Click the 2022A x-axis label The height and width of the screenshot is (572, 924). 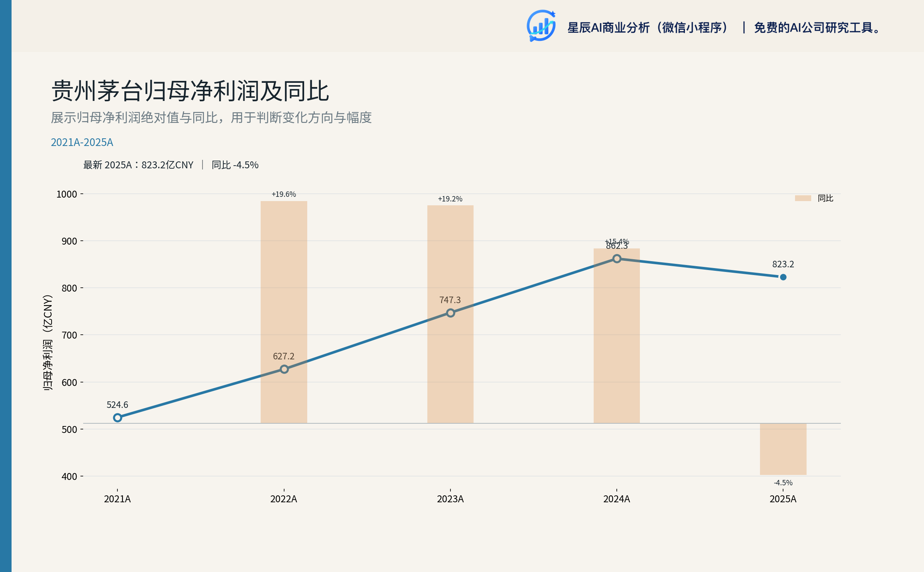pos(284,499)
